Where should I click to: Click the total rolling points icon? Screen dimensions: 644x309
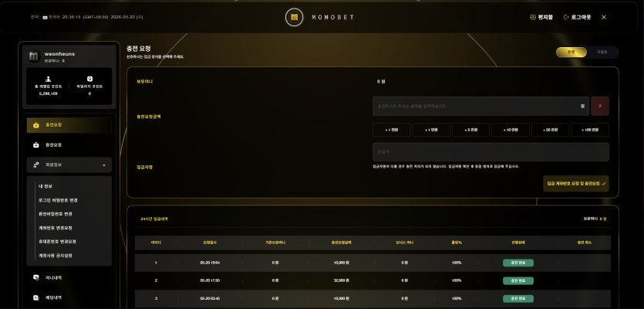[x=49, y=79]
